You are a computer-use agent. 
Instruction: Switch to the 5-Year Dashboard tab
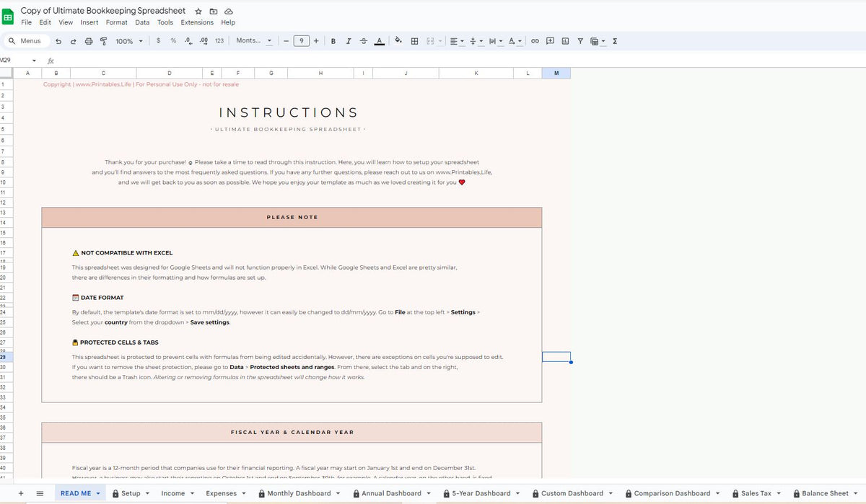(x=481, y=493)
